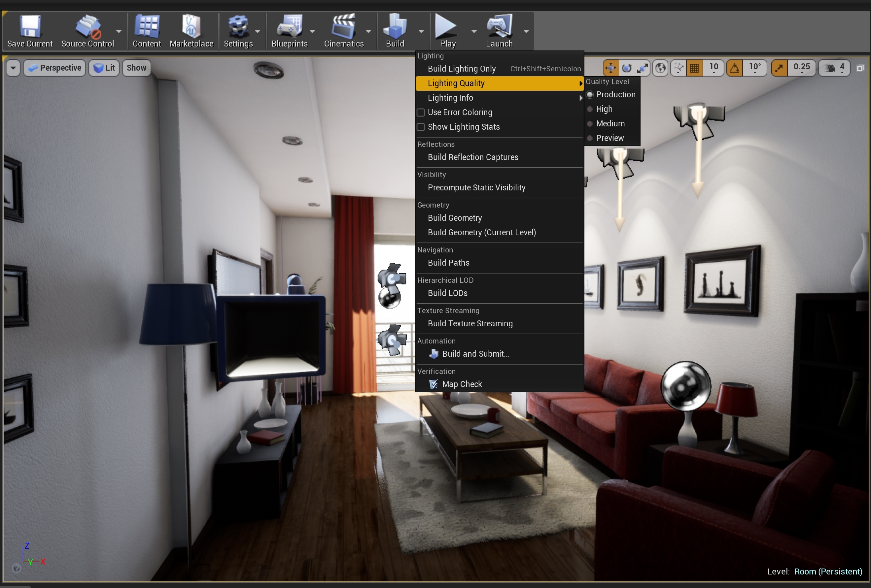
Task: Enable Use Error Coloring checkbox
Action: (421, 113)
